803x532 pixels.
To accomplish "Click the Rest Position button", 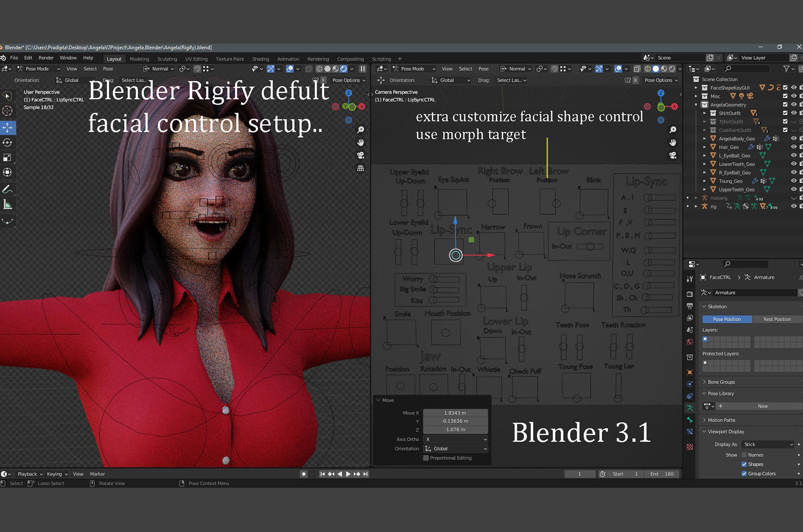I will [x=777, y=319].
